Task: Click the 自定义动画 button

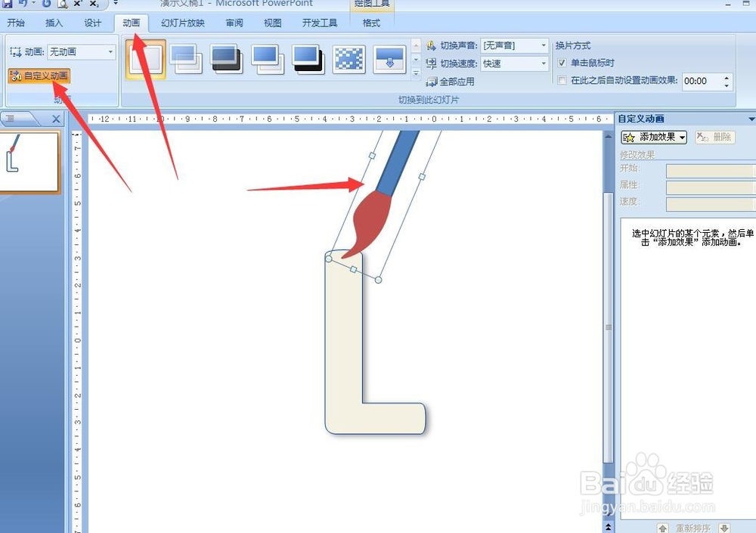Action: [x=39, y=76]
